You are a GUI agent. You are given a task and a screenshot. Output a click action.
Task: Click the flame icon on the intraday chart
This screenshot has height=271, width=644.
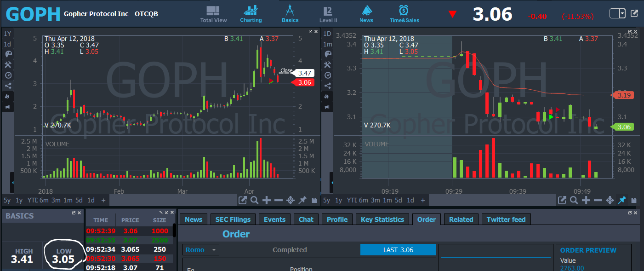(327, 96)
